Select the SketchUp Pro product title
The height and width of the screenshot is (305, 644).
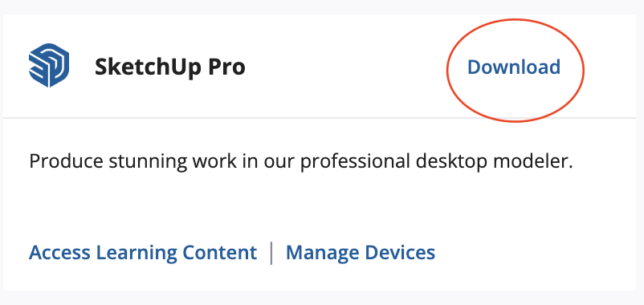pyautogui.click(x=170, y=67)
